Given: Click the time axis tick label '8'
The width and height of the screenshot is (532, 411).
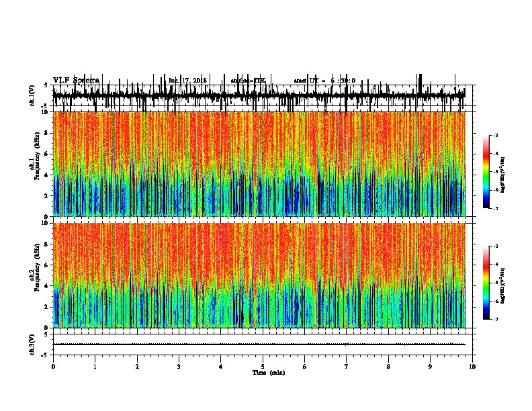Looking at the screenshot, I should click(x=388, y=367).
